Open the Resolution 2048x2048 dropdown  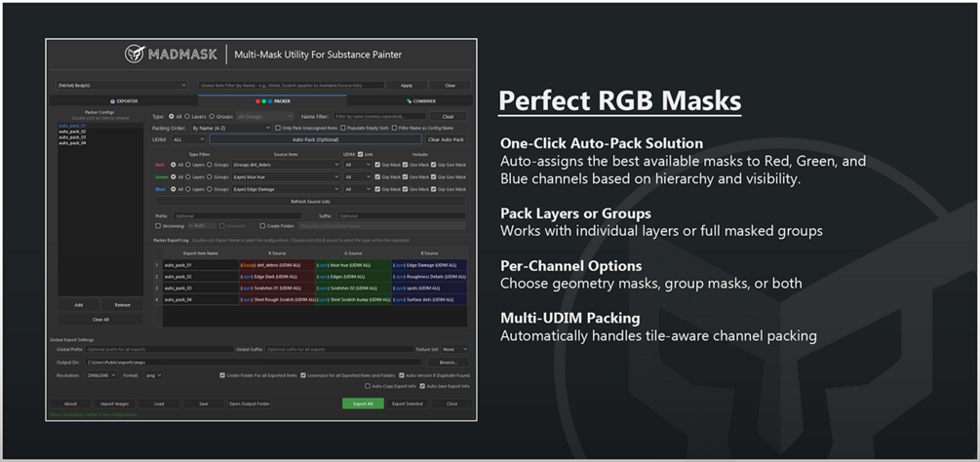[101, 375]
